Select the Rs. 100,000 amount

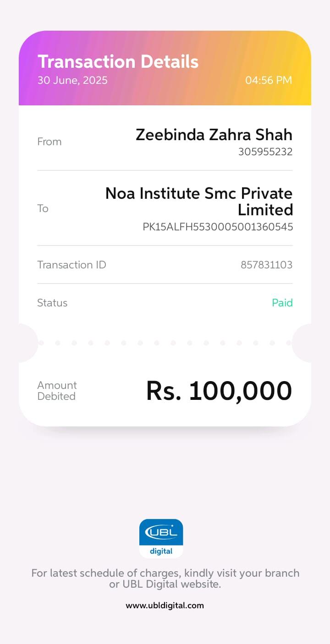[x=219, y=391]
